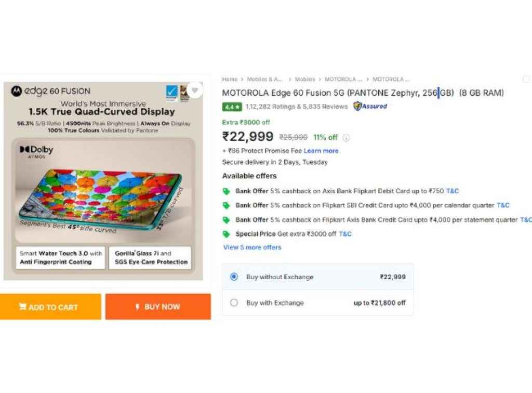532x393 pixels.
Task: Click the wishlist heart icon
Action: [x=195, y=90]
